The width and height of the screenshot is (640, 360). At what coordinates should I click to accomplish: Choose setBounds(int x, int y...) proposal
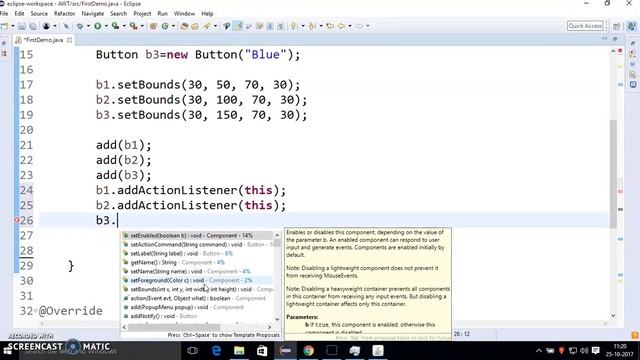click(198, 289)
